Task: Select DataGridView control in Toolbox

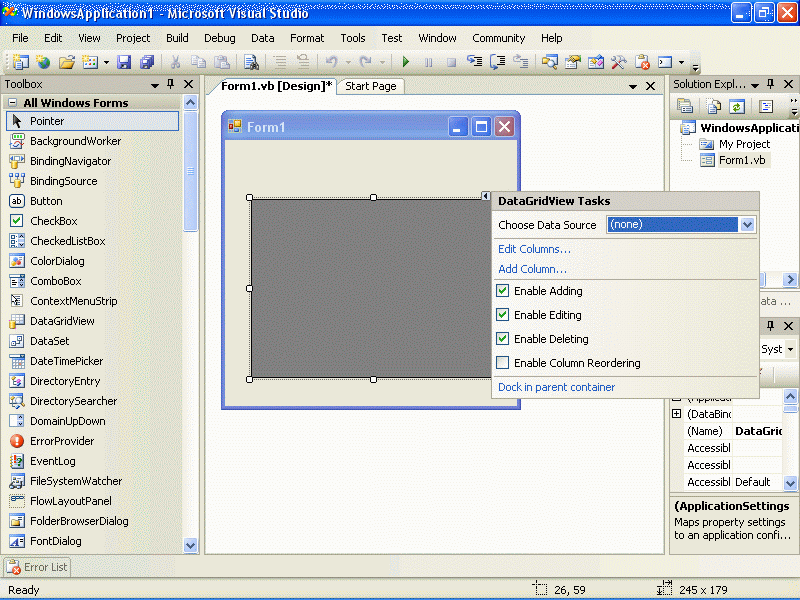Action: [93, 321]
